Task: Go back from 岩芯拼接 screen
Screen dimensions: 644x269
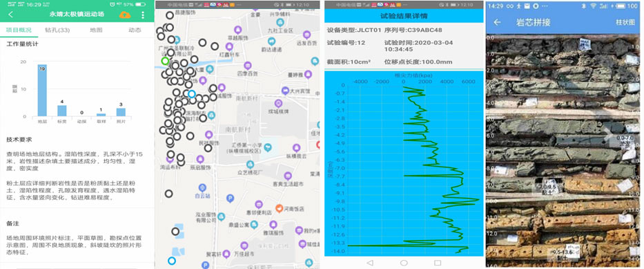Action: tap(497, 22)
